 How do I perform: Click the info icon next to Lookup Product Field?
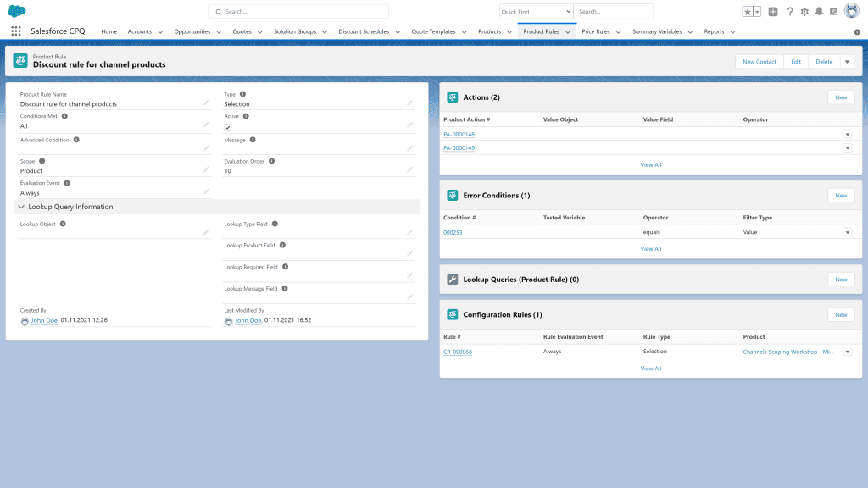(x=282, y=245)
